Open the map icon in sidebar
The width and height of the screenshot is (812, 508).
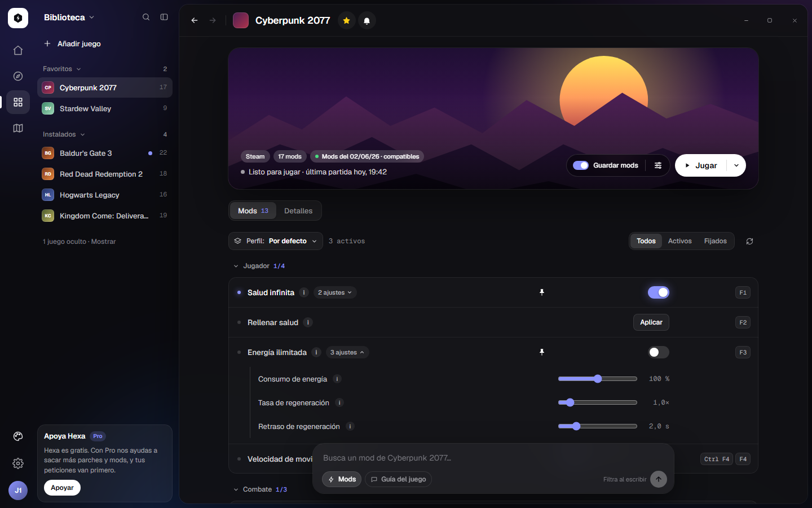(18, 128)
